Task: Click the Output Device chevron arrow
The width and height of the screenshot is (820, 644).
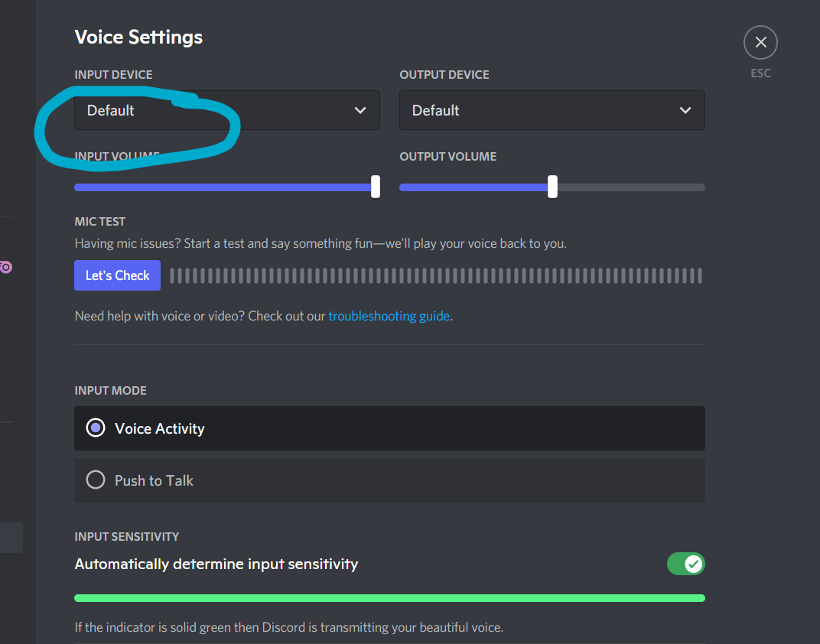Action: pyautogui.click(x=685, y=110)
